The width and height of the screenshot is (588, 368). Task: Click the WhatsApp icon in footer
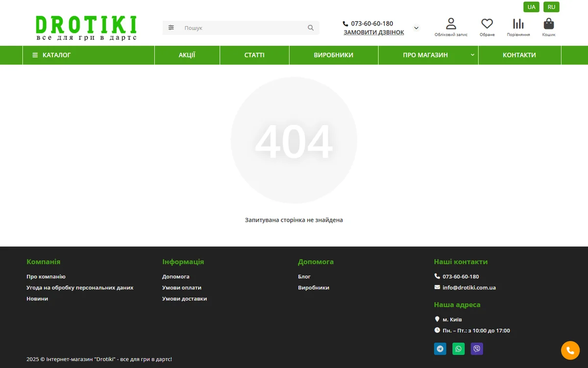[x=459, y=349]
